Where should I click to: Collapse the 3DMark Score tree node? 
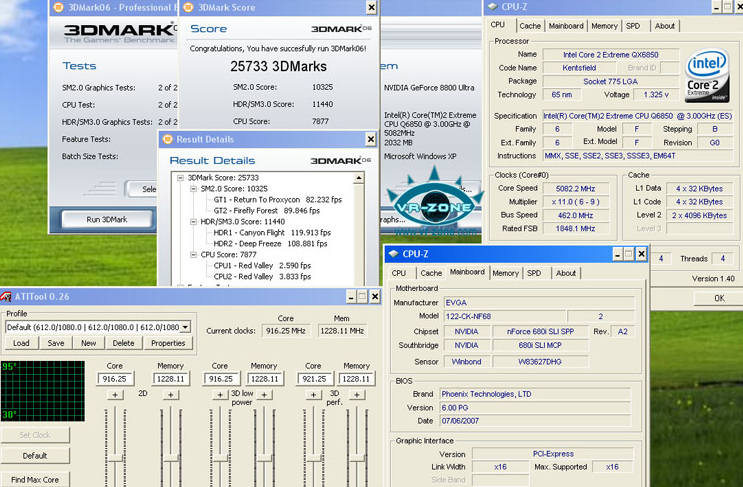179,177
